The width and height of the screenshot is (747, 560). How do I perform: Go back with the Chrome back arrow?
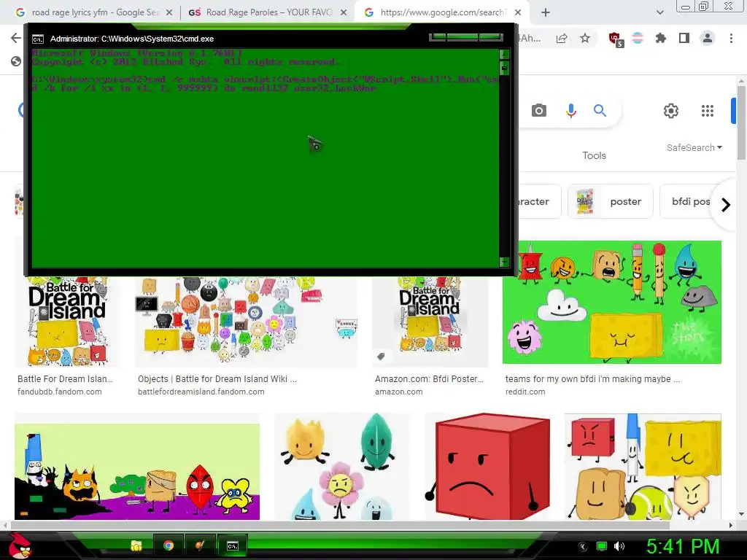[x=16, y=38]
